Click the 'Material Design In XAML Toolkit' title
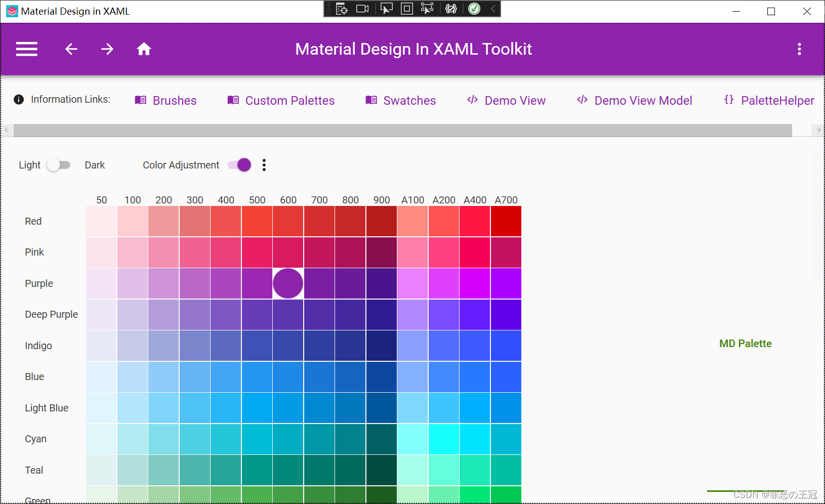This screenshot has width=825, height=504. [414, 49]
